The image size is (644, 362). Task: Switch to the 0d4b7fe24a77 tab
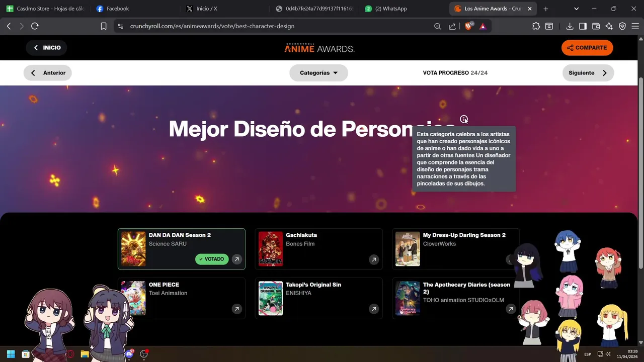[x=315, y=9]
